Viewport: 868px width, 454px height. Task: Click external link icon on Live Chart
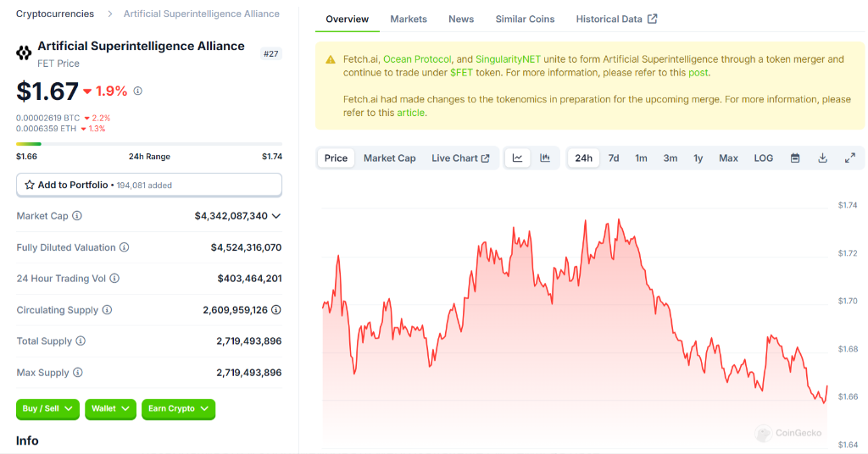coord(486,158)
